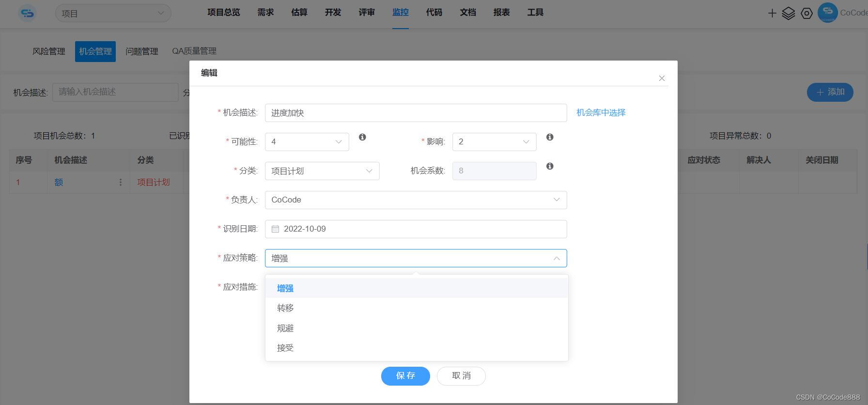Screen dimensions: 868x405
Task: Click the 请输入机会描述 search field
Action: 115,92
